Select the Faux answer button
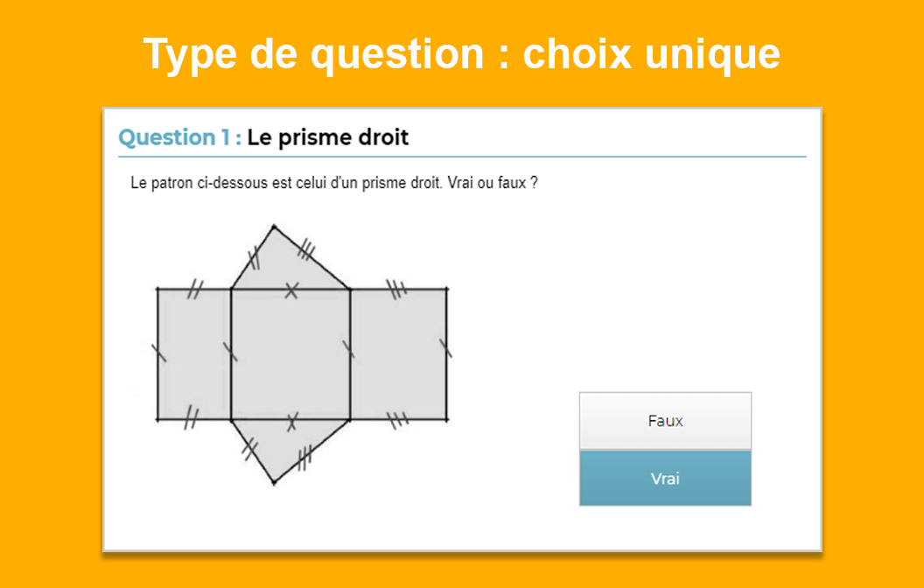 tap(665, 421)
